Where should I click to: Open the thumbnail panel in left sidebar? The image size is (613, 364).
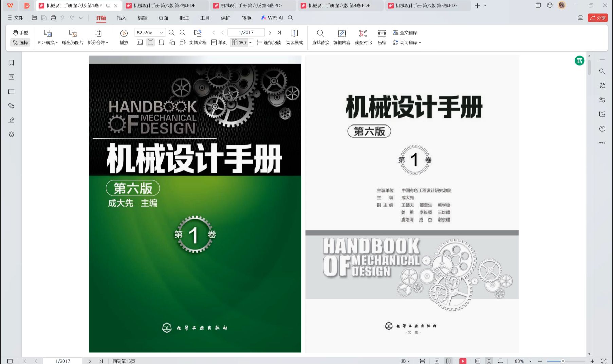(11, 77)
